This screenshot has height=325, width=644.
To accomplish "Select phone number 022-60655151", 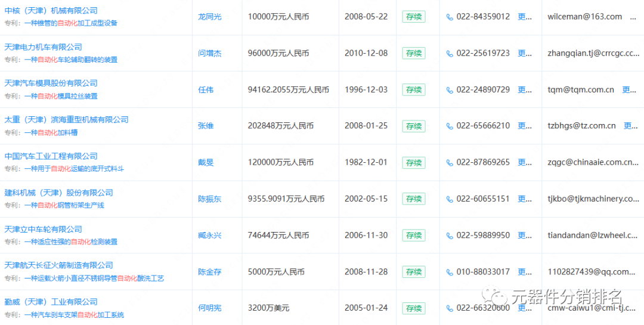I will [483, 199].
